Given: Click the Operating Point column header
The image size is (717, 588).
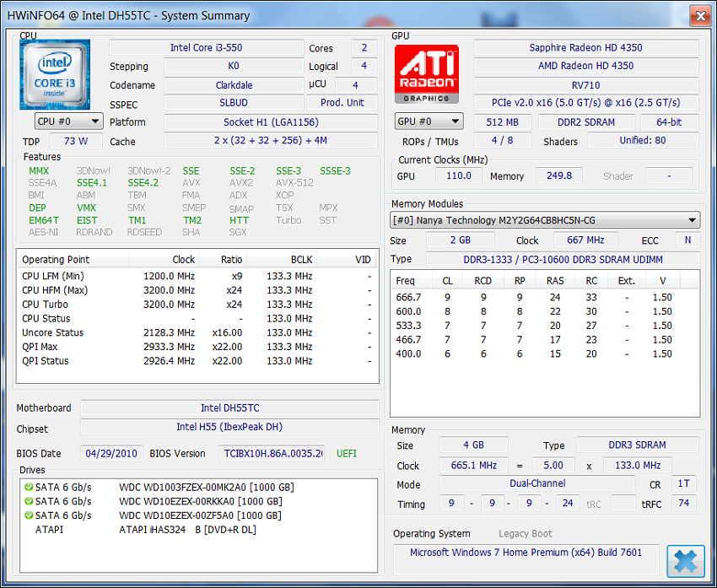Looking at the screenshot, I should pos(73,260).
